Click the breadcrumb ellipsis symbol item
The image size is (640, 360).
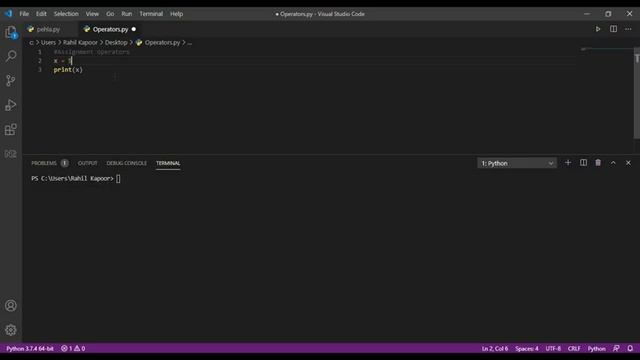tap(189, 42)
